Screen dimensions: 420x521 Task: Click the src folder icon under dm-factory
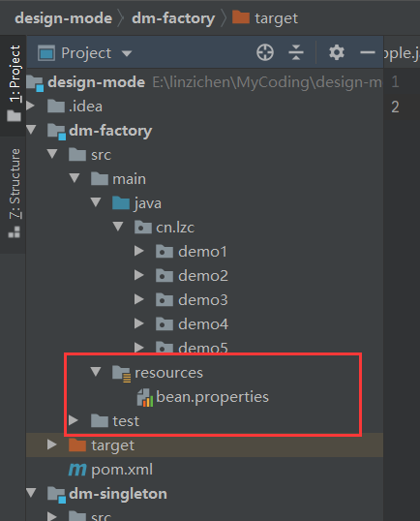tap(77, 155)
